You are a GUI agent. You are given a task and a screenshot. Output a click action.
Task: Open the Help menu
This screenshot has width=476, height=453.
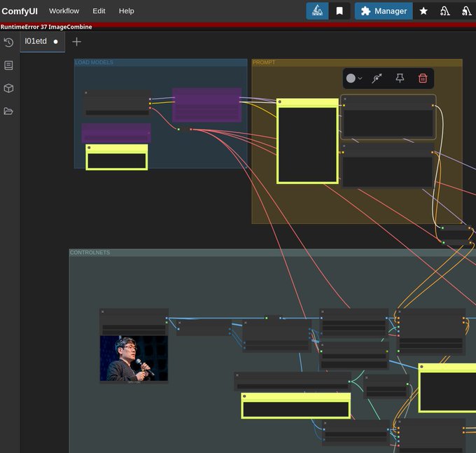click(x=126, y=11)
